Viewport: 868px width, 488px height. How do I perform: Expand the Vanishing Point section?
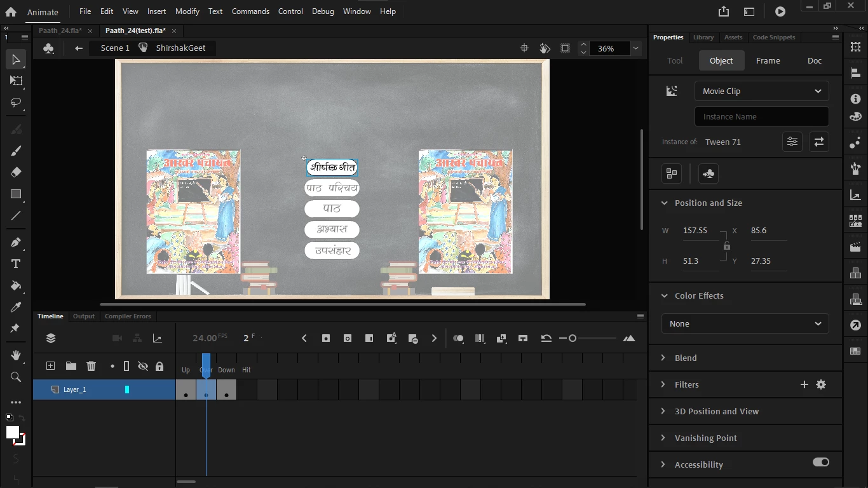pos(663,438)
